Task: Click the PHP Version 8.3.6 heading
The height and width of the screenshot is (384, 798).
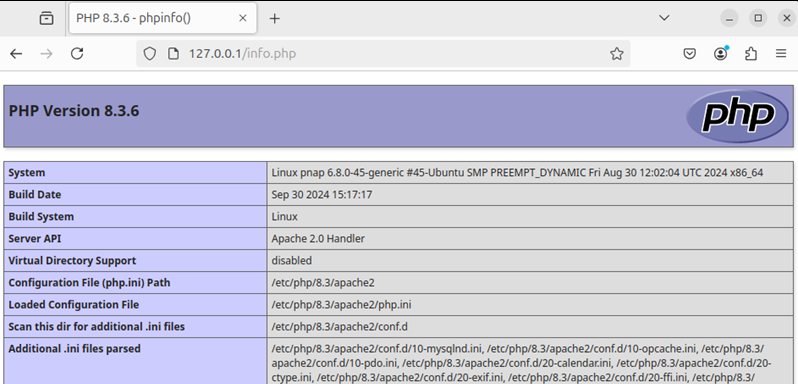Action: tap(74, 111)
